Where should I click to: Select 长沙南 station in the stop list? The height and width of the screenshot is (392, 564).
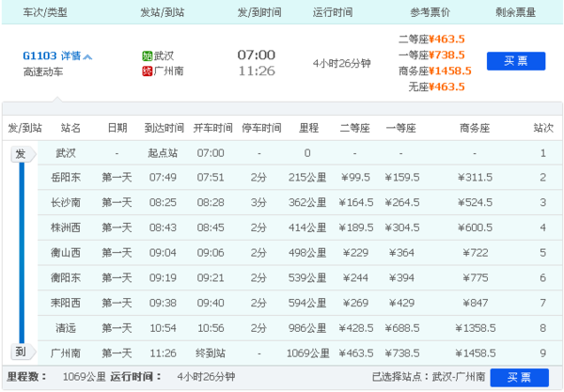(66, 202)
